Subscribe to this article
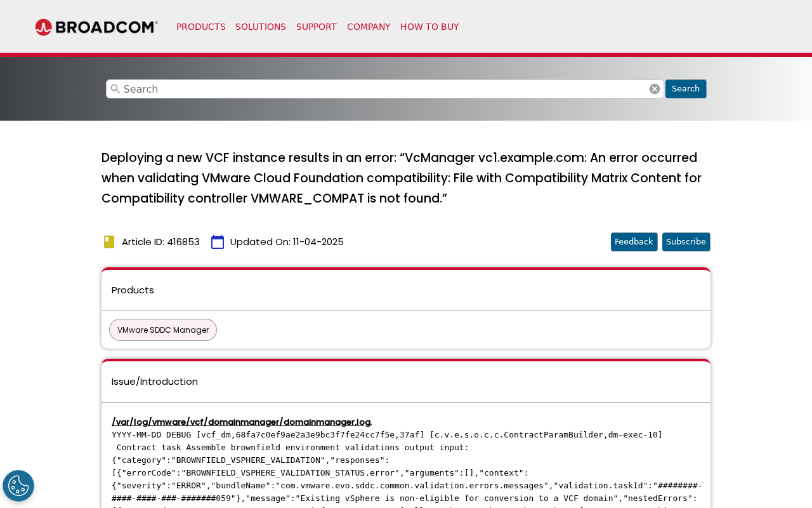Image resolution: width=812 pixels, height=508 pixels. coord(686,242)
